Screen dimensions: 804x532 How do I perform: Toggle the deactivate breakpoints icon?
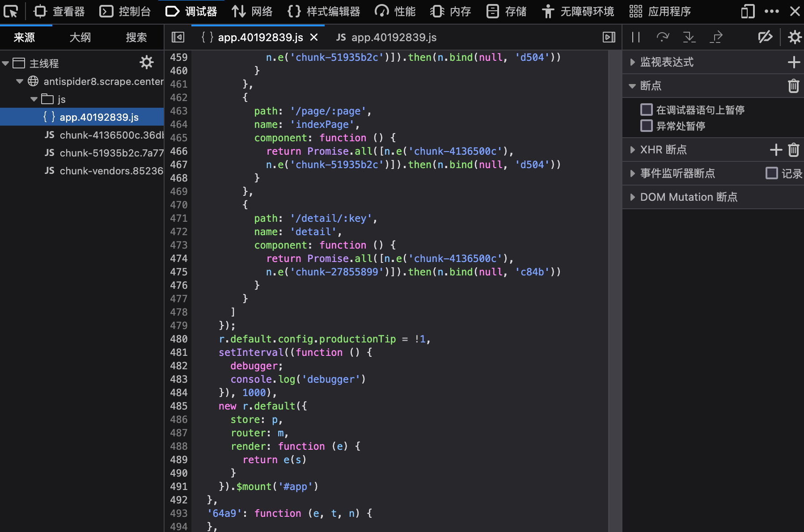765,37
